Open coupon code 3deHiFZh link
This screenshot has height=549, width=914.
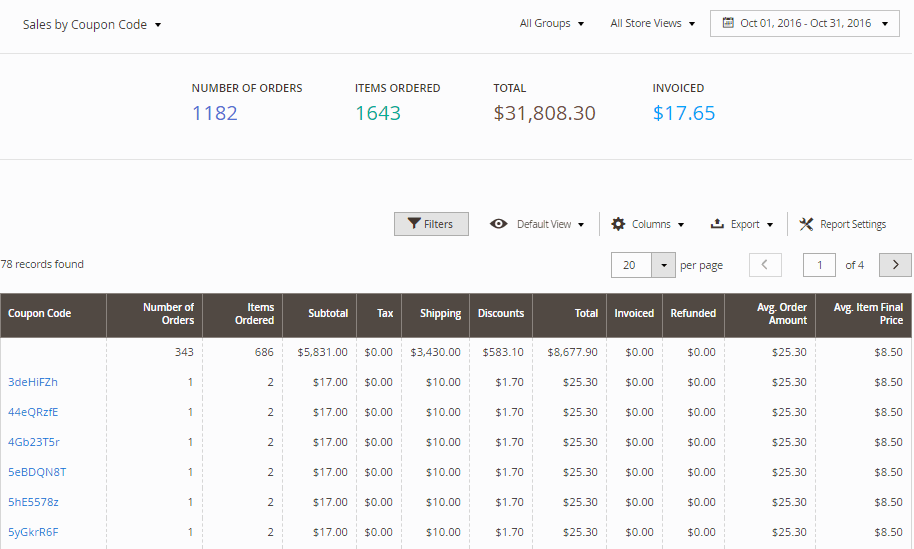click(x=33, y=382)
